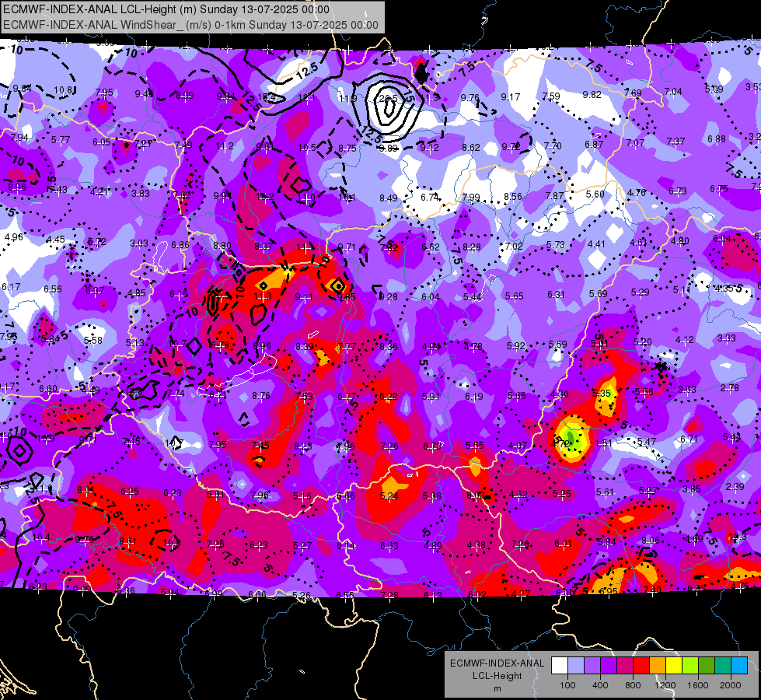Click the grid value 8.80
This screenshot has height=700, width=761.
point(222,246)
